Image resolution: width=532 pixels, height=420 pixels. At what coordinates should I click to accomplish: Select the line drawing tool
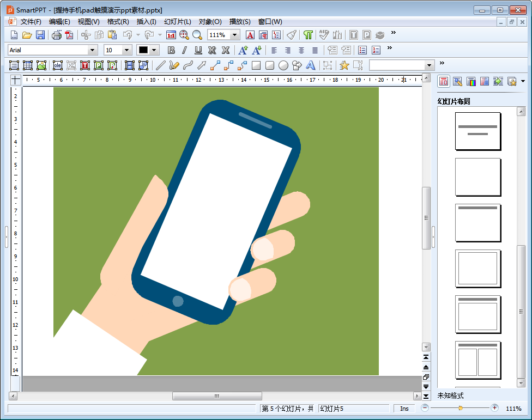160,65
